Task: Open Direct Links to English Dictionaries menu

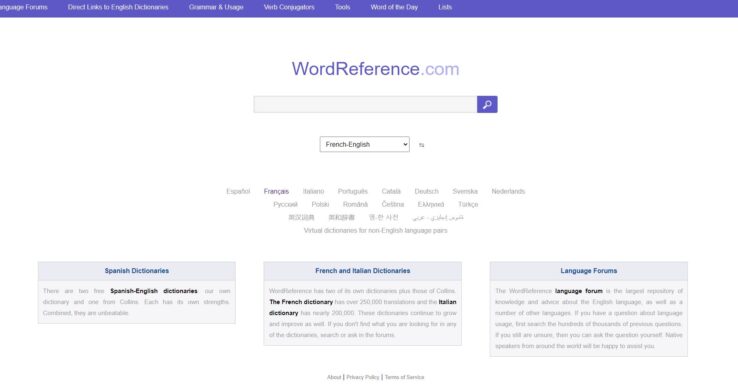Action: (x=118, y=7)
